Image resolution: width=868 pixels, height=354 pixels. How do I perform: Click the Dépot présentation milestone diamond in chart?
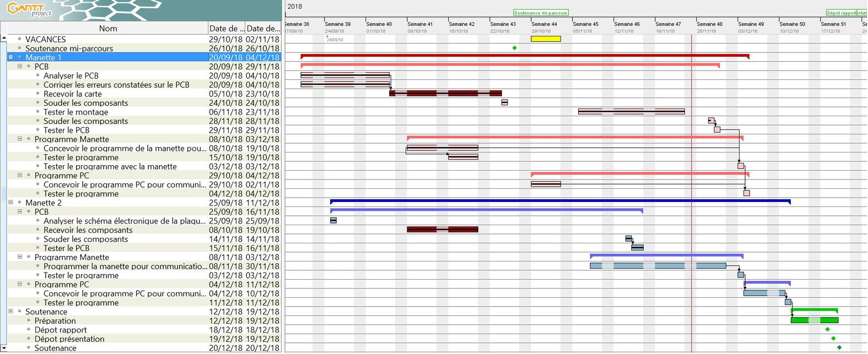tap(833, 339)
